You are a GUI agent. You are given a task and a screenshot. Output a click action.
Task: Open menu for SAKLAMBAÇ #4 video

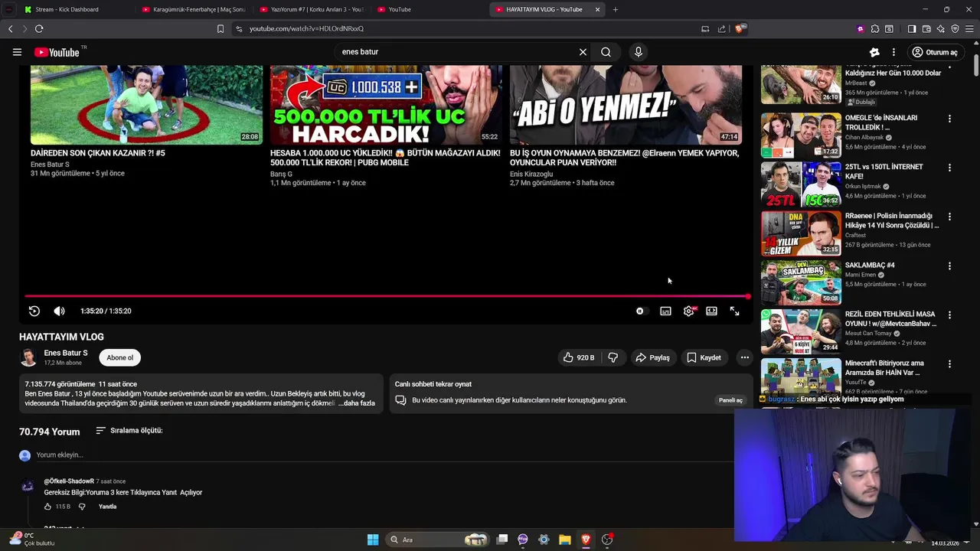(x=949, y=266)
